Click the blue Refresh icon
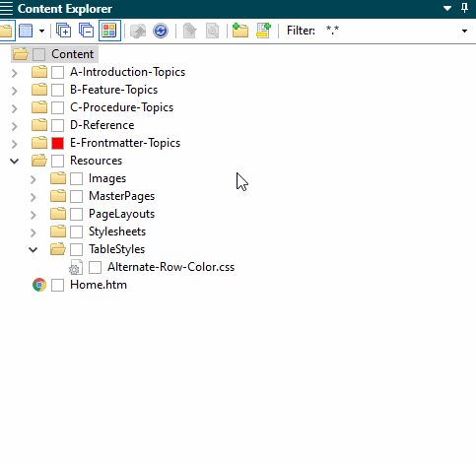Viewport: 476px width, 463px height. point(161,31)
